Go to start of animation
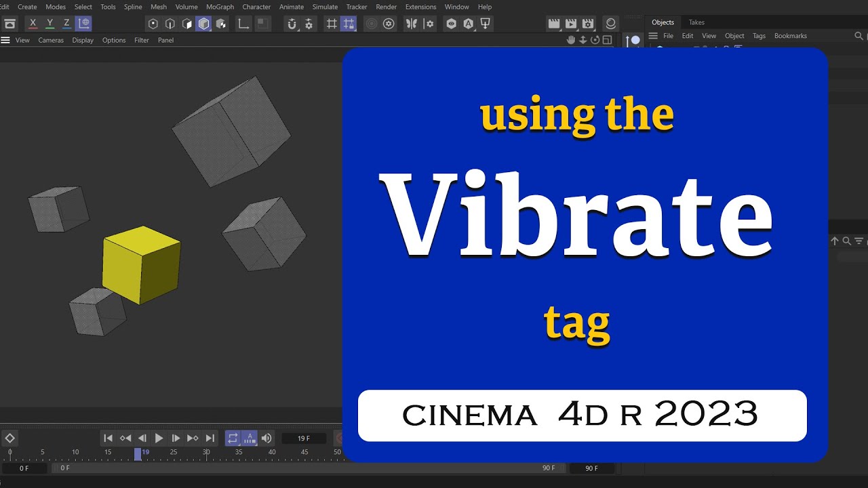This screenshot has height=488, width=868. tap(108, 439)
